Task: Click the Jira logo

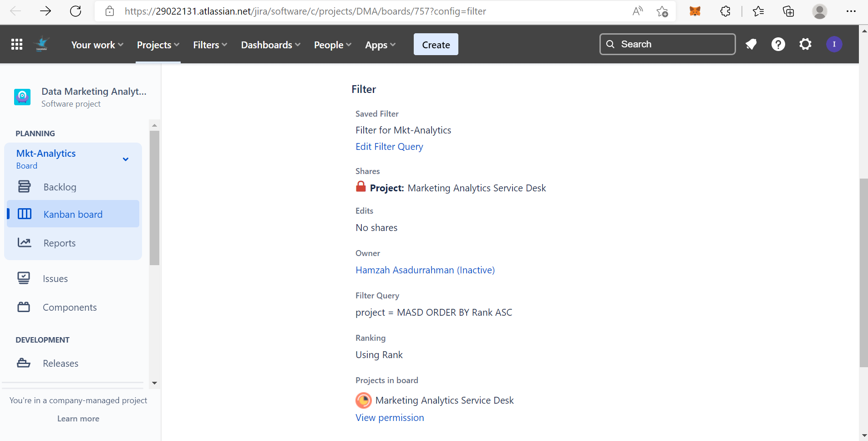Action: [41, 44]
